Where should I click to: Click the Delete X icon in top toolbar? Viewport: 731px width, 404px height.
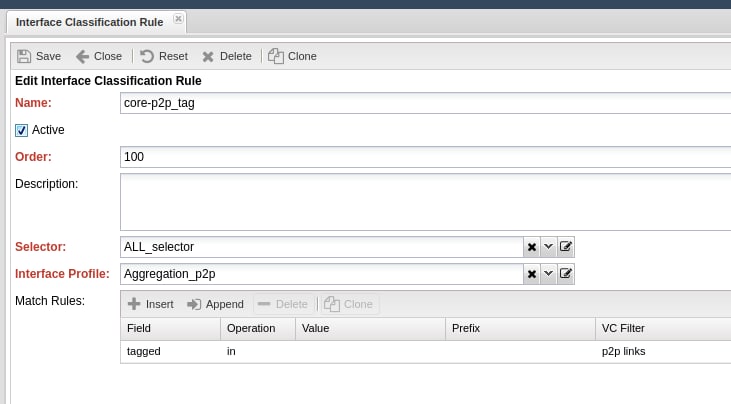(x=208, y=56)
